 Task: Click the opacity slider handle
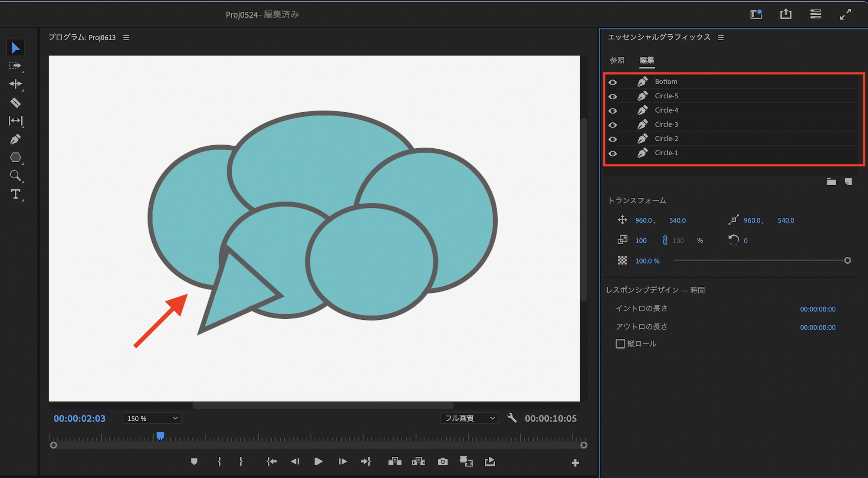click(x=847, y=261)
